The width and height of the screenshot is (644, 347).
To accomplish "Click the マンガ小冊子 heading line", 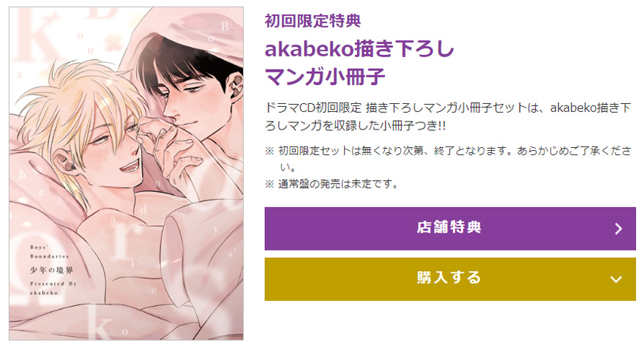I will point(325,76).
